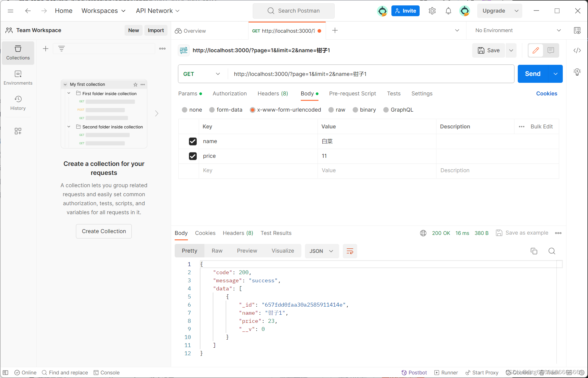The height and width of the screenshot is (378, 588).
Task: Click the edit pencil icon
Action: (536, 50)
